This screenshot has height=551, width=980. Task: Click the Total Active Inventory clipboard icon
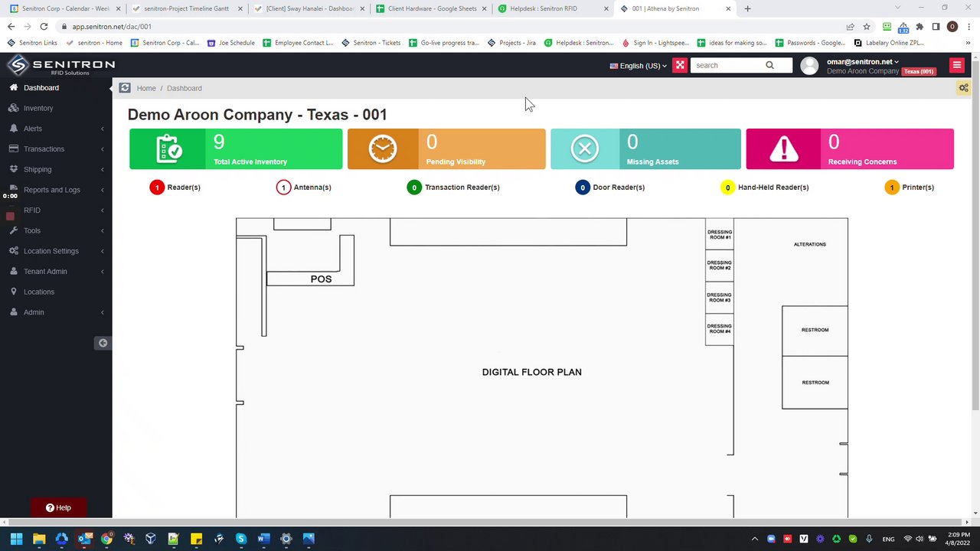coord(168,148)
